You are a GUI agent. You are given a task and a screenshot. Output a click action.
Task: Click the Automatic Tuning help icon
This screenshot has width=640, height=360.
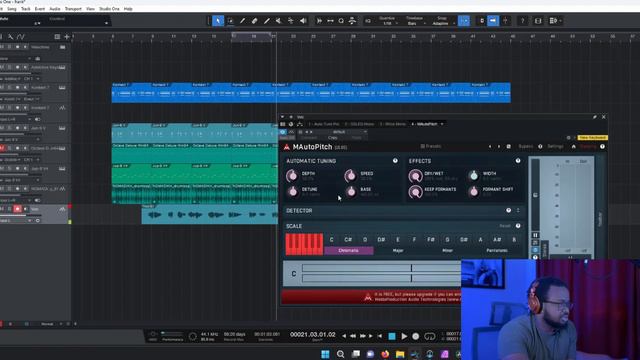[x=395, y=161]
